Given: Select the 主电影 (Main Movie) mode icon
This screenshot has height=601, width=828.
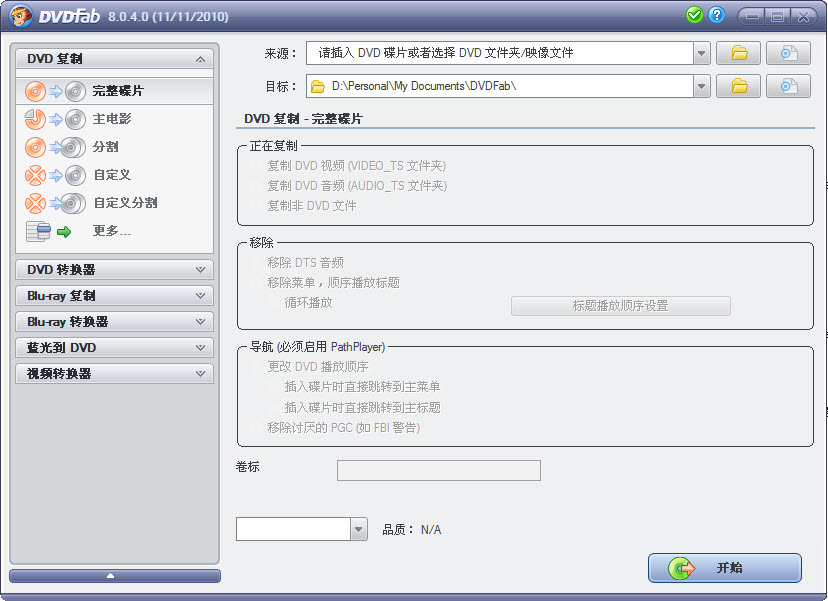Looking at the screenshot, I should pyautogui.click(x=36, y=118).
